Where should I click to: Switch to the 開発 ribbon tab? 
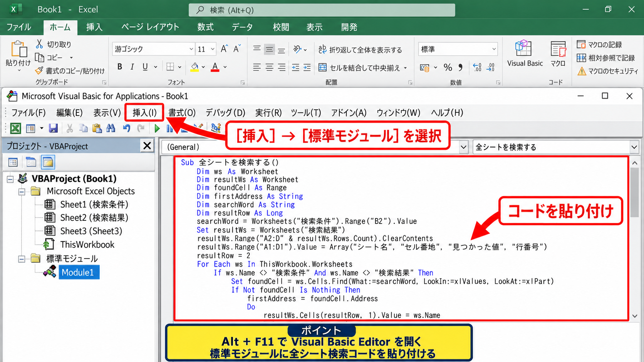(349, 27)
